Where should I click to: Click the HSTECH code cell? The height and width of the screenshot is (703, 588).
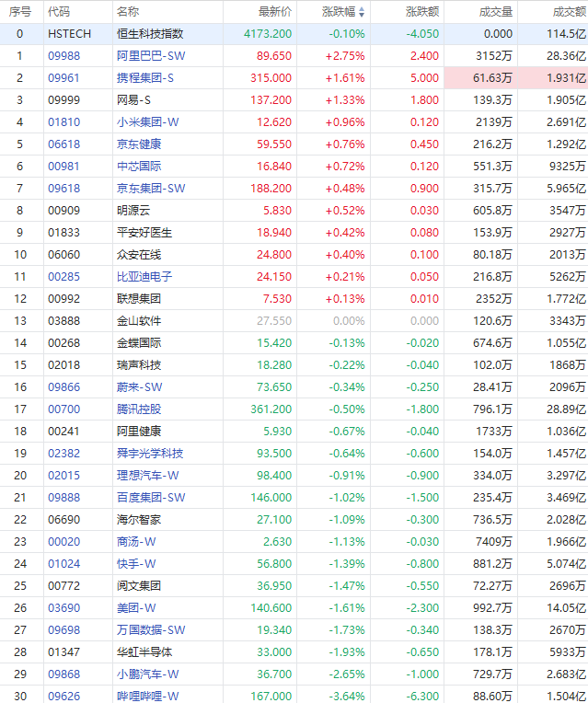tap(70, 34)
